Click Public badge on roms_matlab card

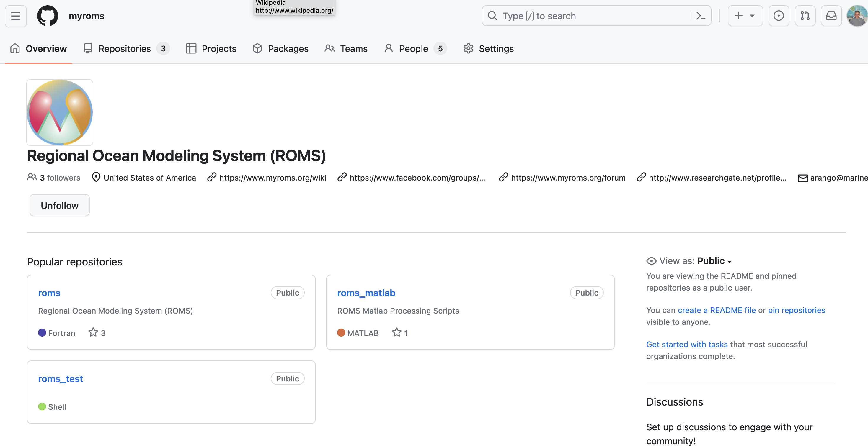(x=587, y=293)
